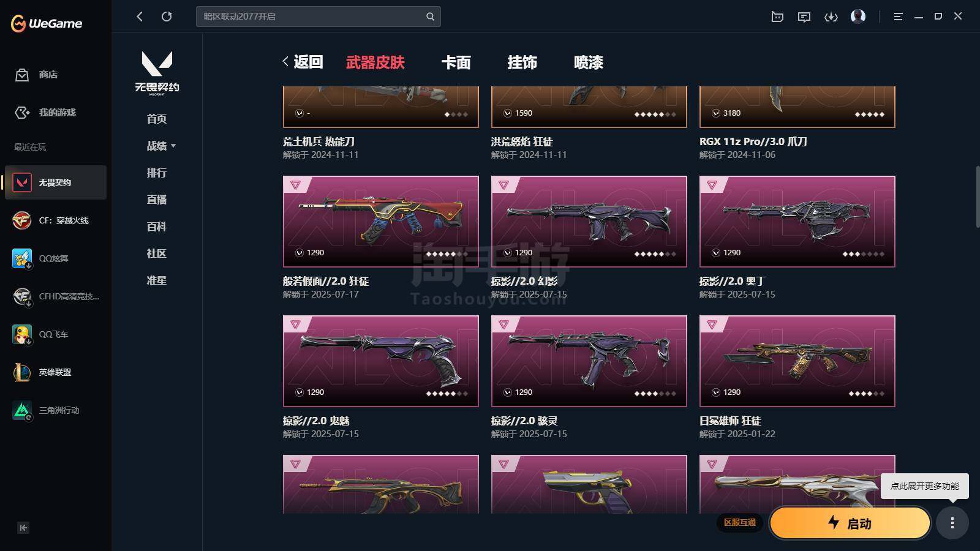
Task: Click the search magnifier icon
Action: [x=430, y=17]
